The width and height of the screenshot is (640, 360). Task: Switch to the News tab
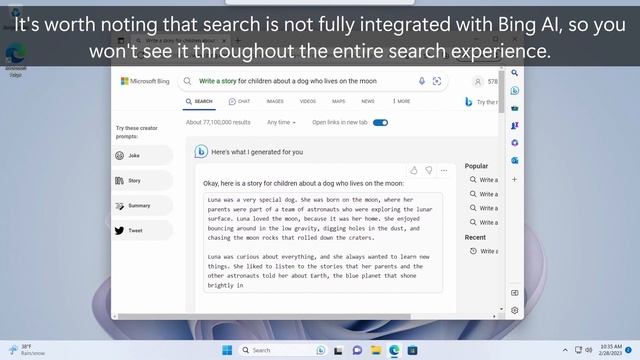(368, 101)
